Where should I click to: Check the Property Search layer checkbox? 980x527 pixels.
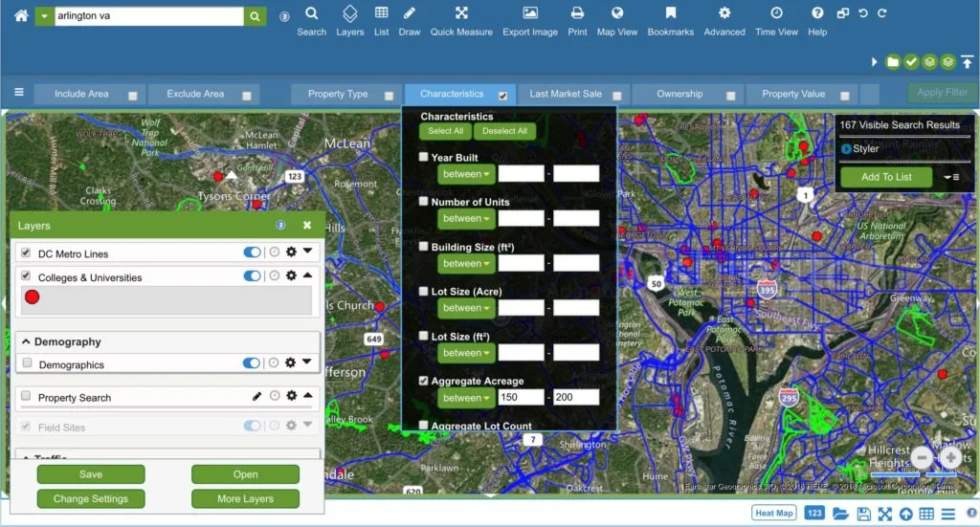[x=26, y=395]
